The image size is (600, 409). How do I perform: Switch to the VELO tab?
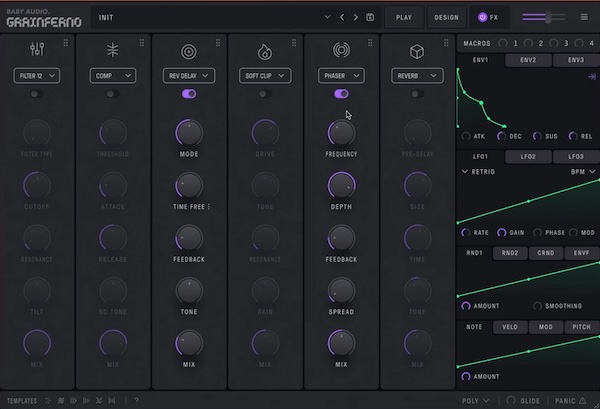510,327
